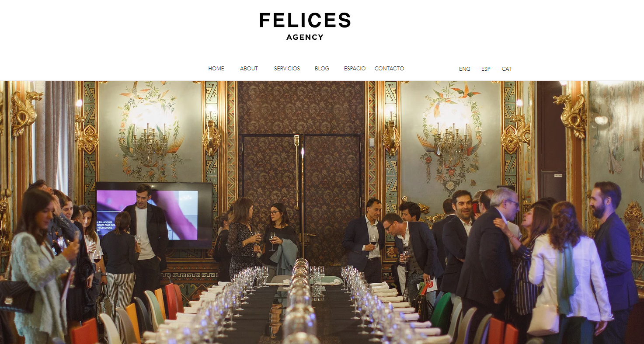Switch site language to ENG
644x344 pixels.
[x=465, y=69]
